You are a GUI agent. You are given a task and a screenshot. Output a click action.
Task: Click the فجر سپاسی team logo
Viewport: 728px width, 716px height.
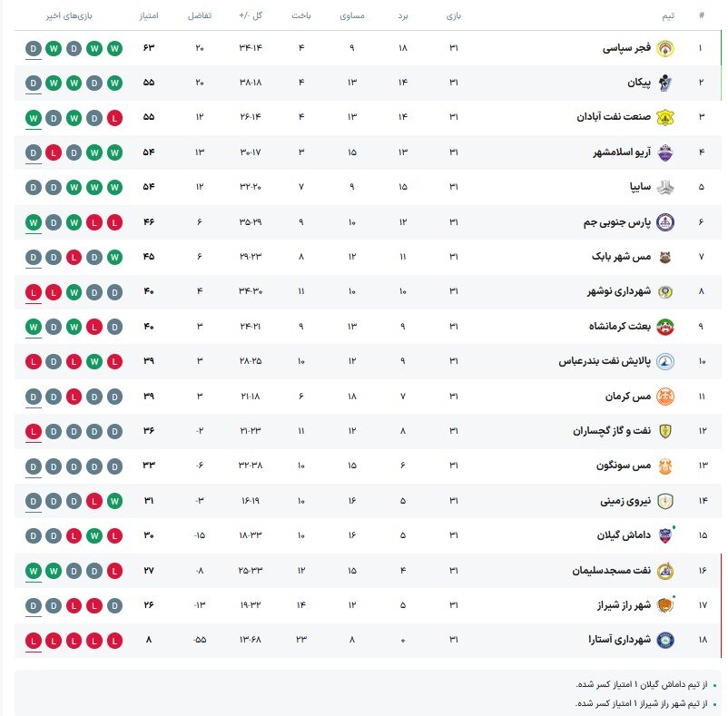pyautogui.click(x=665, y=48)
